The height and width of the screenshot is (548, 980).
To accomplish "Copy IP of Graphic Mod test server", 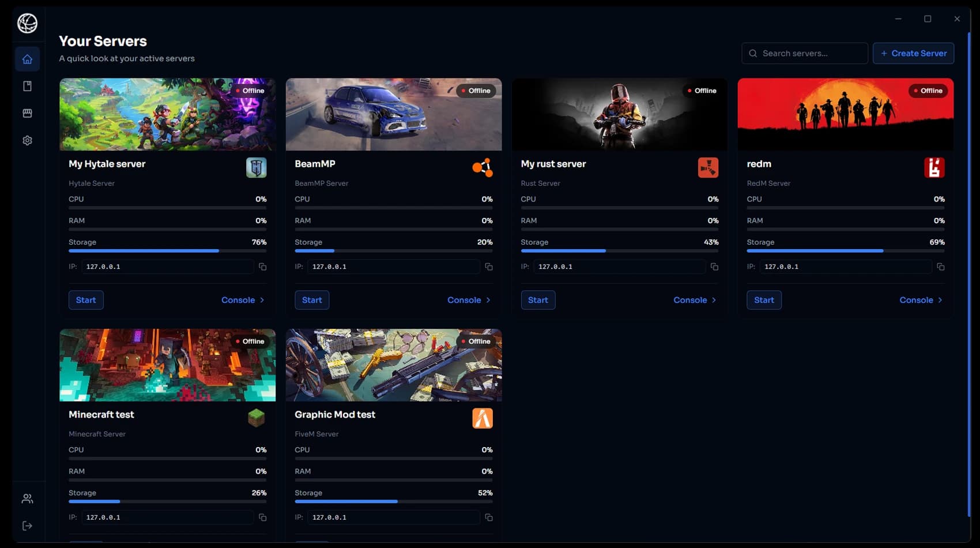I will (x=489, y=517).
